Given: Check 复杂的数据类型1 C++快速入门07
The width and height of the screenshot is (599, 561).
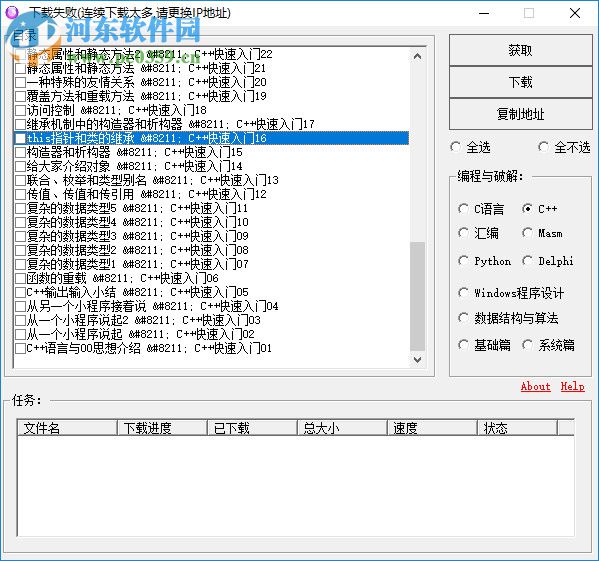Looking at the screenshot, I should [x=20, y=264].
